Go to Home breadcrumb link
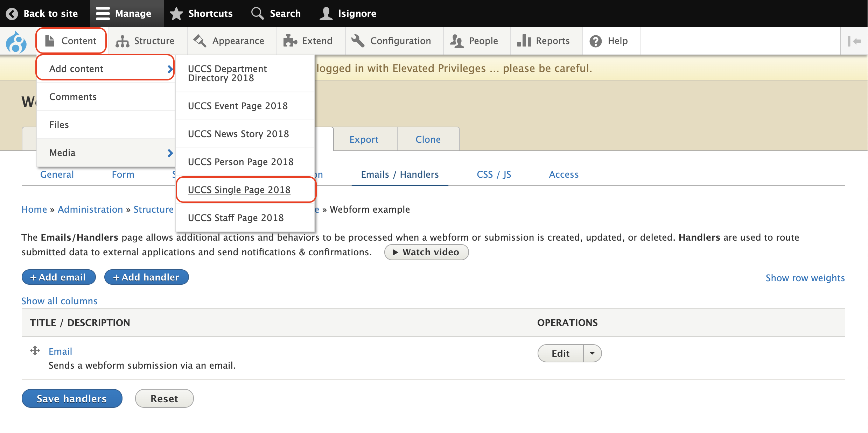Viewport: 868px width, 433px height. (34, 210)
